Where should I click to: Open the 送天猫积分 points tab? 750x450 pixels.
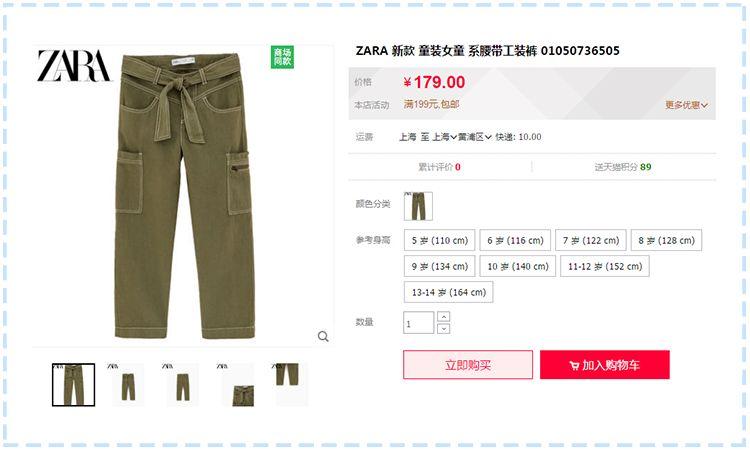pyautogui.click(x=623, y=167)
